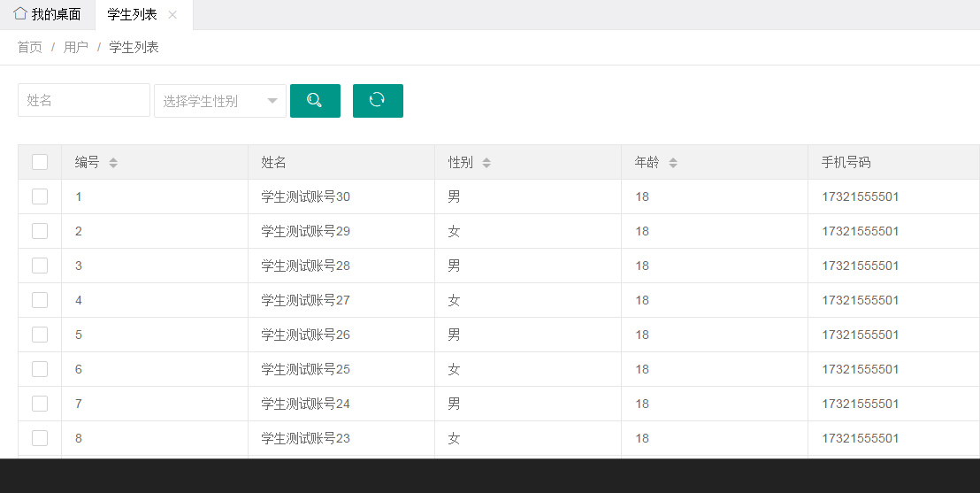
Task: Click the 手机号码 column header
Action: pos(846,163)
